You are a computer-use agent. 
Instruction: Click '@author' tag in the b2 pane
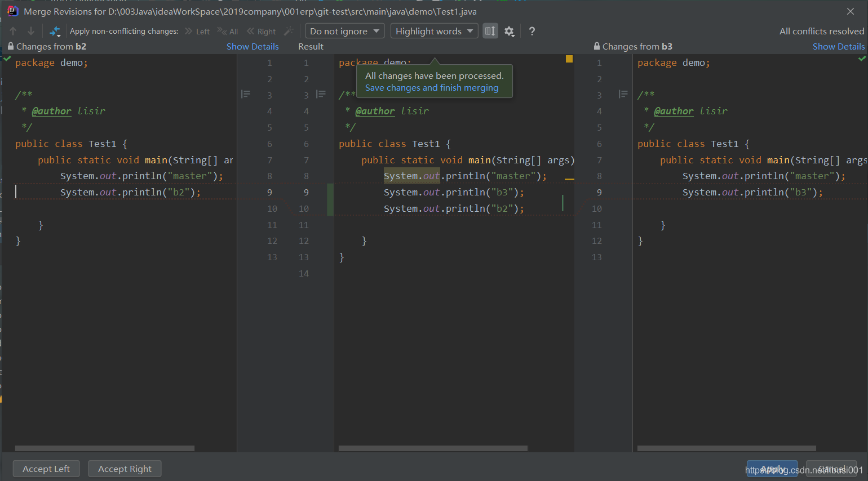point(52,112)
